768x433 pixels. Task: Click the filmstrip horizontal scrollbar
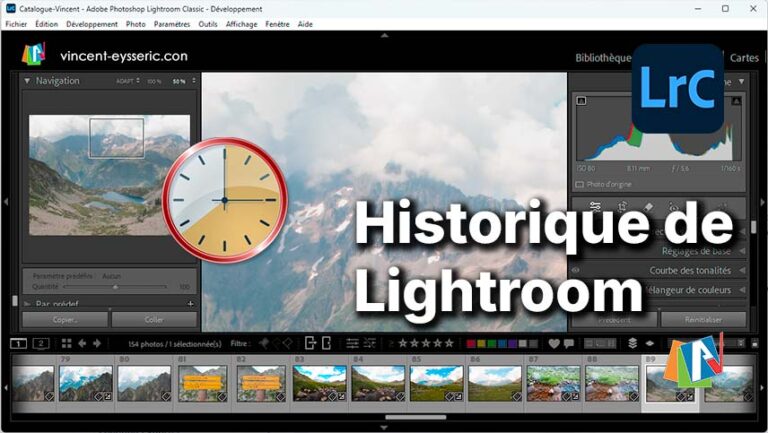click(415, 417)
